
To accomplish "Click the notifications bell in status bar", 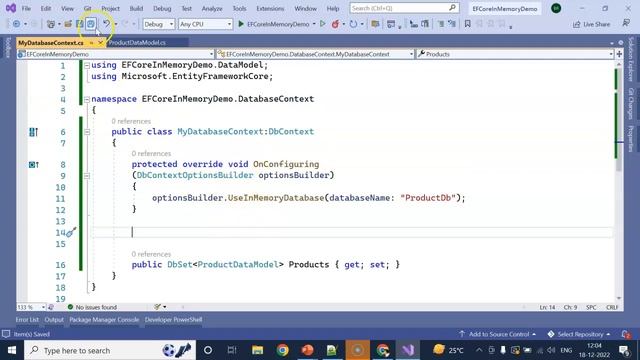I will coord(626,334).
